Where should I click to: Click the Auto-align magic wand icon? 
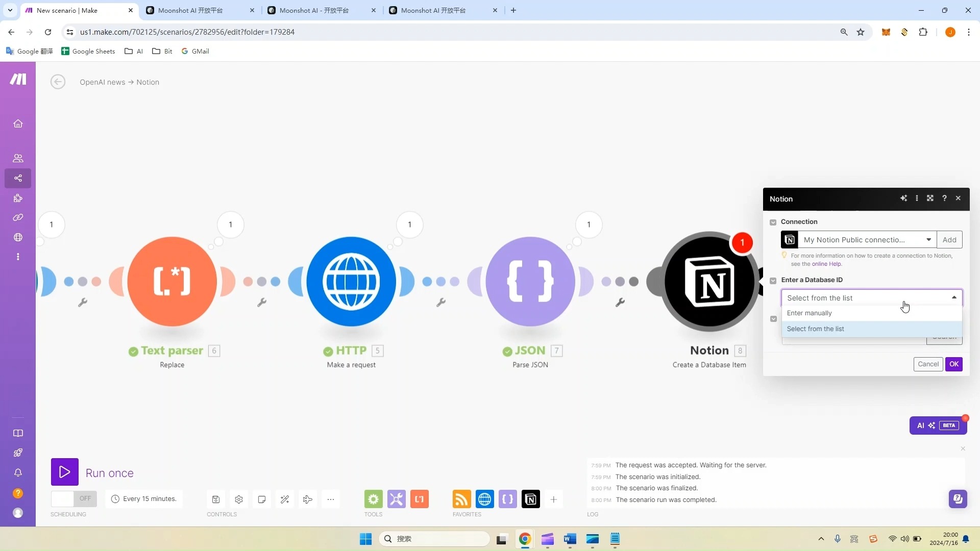[x=285, y=499]
